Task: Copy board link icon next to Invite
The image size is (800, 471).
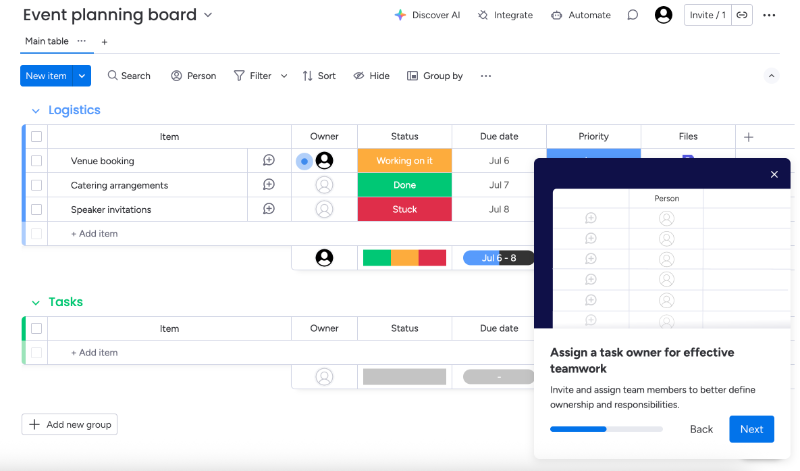Action: click(x=742, y=15)
